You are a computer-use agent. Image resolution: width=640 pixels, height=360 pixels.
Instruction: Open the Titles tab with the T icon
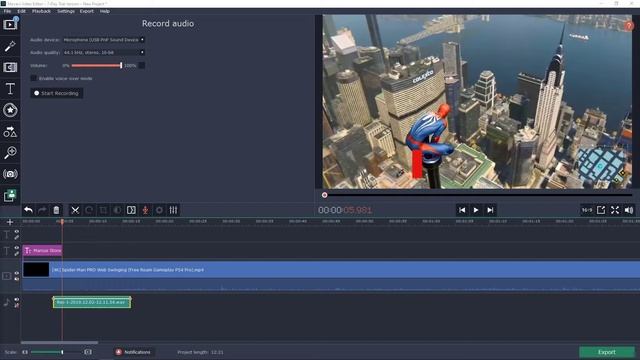click(10, 89)
